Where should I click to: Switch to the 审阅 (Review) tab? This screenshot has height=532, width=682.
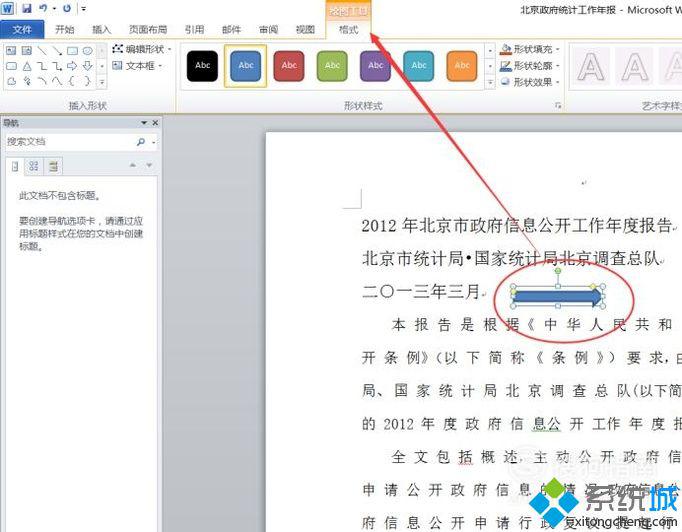[268, 30]
